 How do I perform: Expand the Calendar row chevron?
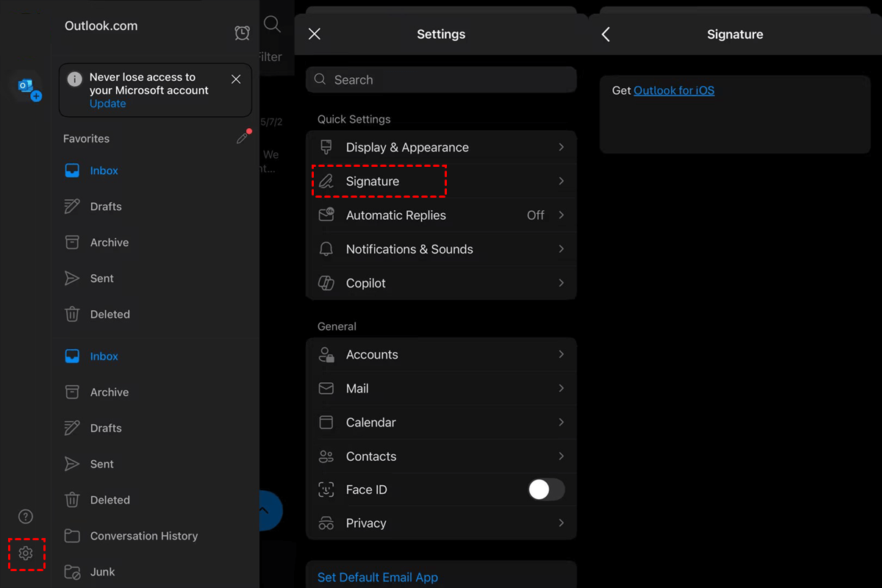561,423
